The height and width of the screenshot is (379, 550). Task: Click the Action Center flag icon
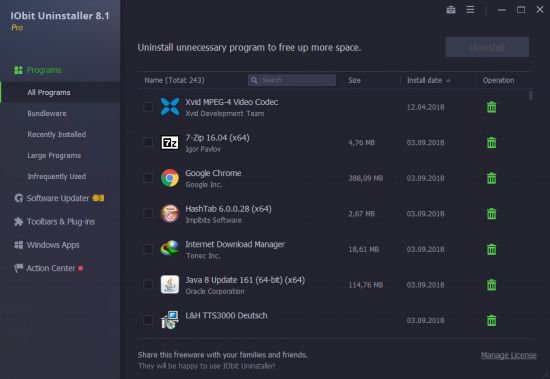coord(19,268)
